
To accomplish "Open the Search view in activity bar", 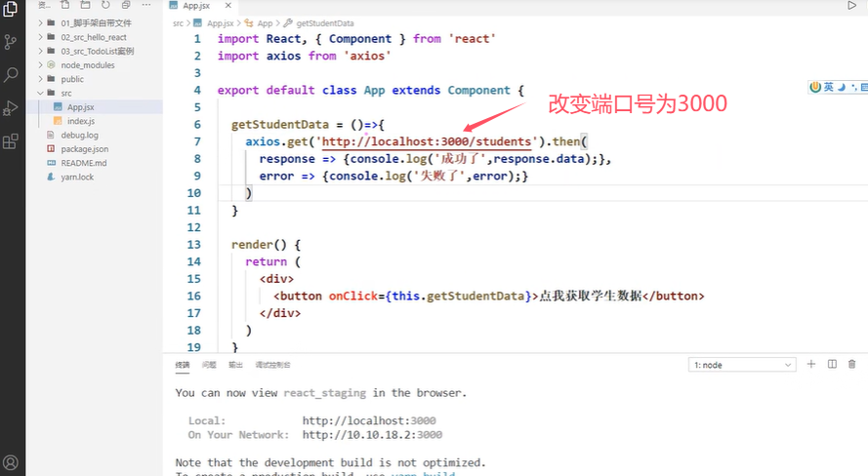I will [x=11, y=75].
